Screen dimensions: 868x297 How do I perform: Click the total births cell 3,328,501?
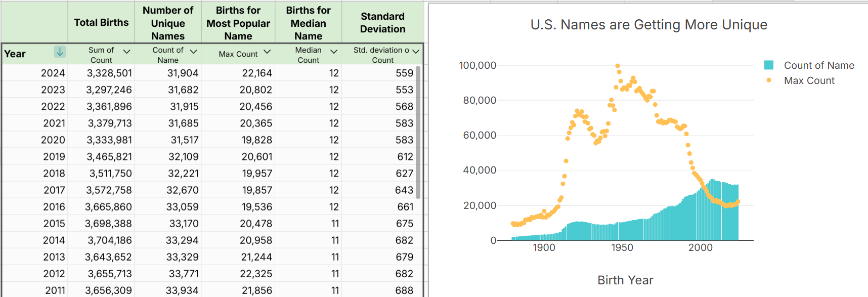(109, 73)
